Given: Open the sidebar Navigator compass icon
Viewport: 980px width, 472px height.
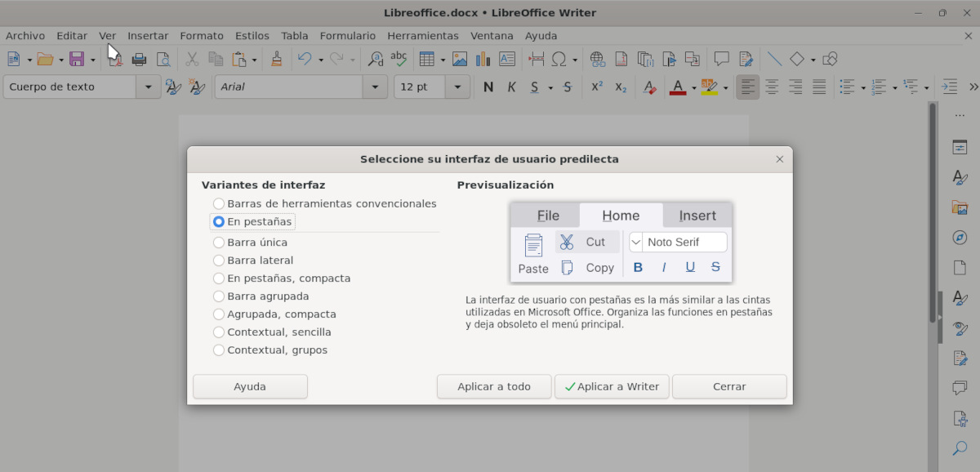Looking at the screenshot, I should tap(960, 238).
